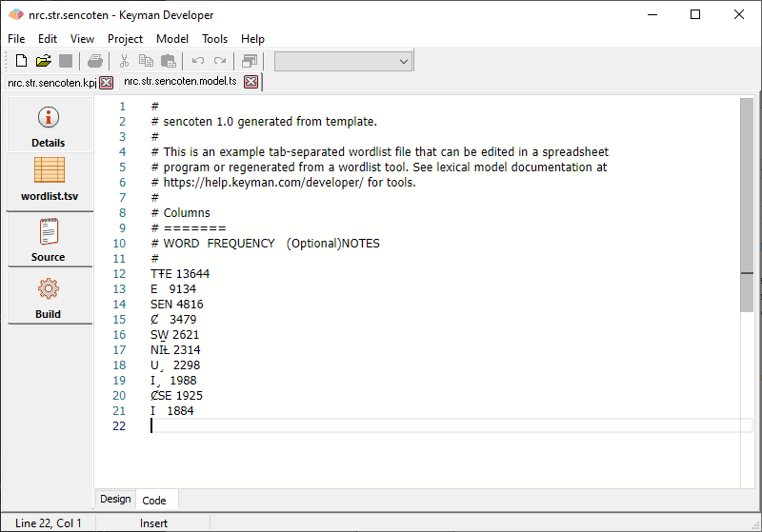Select the nrc.str.sencoten.model.ts tab
Image resolution: width=762 pixels, height=532 pixels.
(x=180, y=81)
